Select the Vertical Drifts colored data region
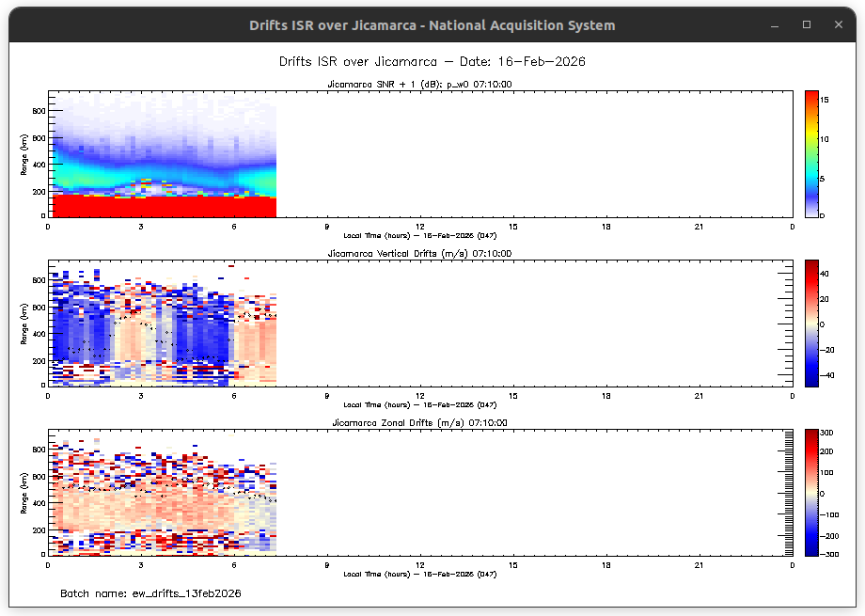Viewport: 865px width, 616px height. click(x=160, y=329)
